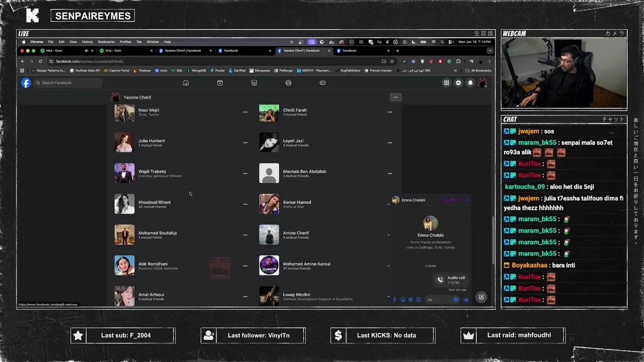
Task: Open options menu for Julia Hunkert
Action: click(245, 143)
